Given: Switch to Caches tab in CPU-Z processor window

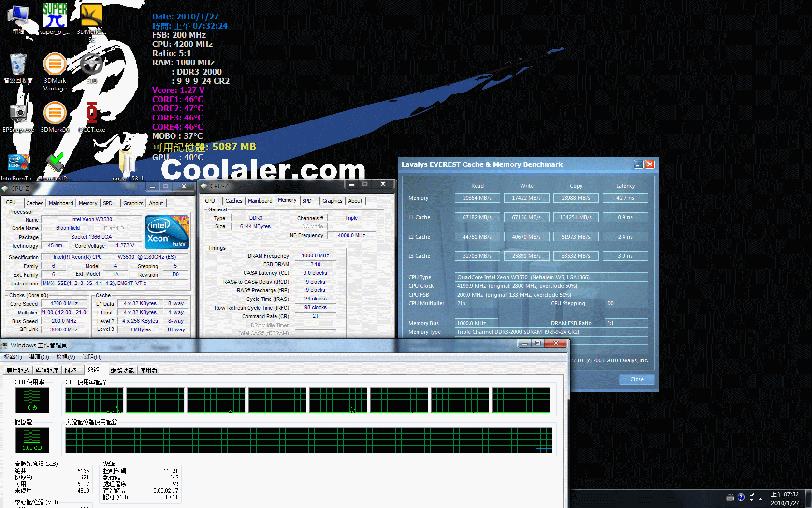Looking at the screenshot, I should pos(35,203).
